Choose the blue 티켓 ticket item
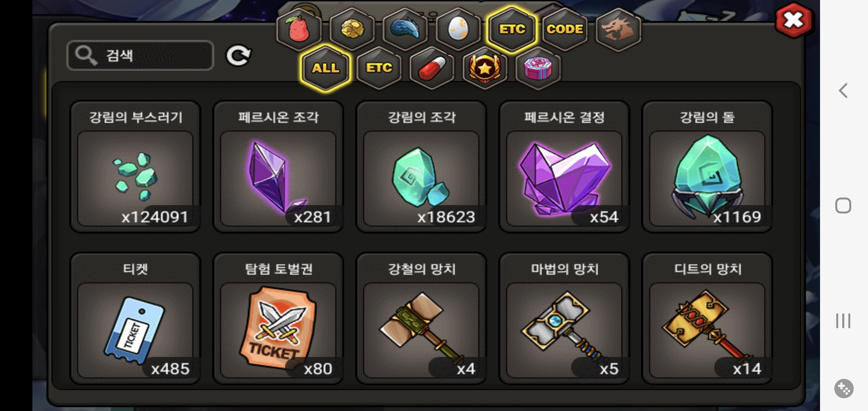Screen dimensions: 868x411 click(135, 318)
